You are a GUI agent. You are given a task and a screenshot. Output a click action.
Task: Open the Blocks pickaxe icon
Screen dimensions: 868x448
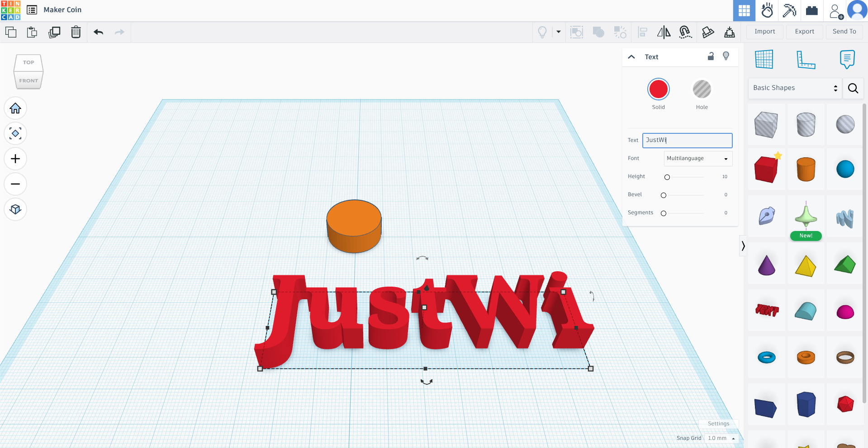pyautogui.click(x=789, y=10)
